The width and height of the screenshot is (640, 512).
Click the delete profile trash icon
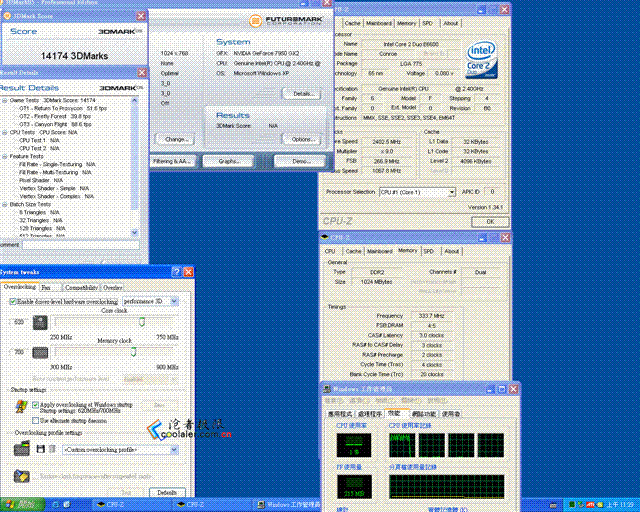click(52, 449)
